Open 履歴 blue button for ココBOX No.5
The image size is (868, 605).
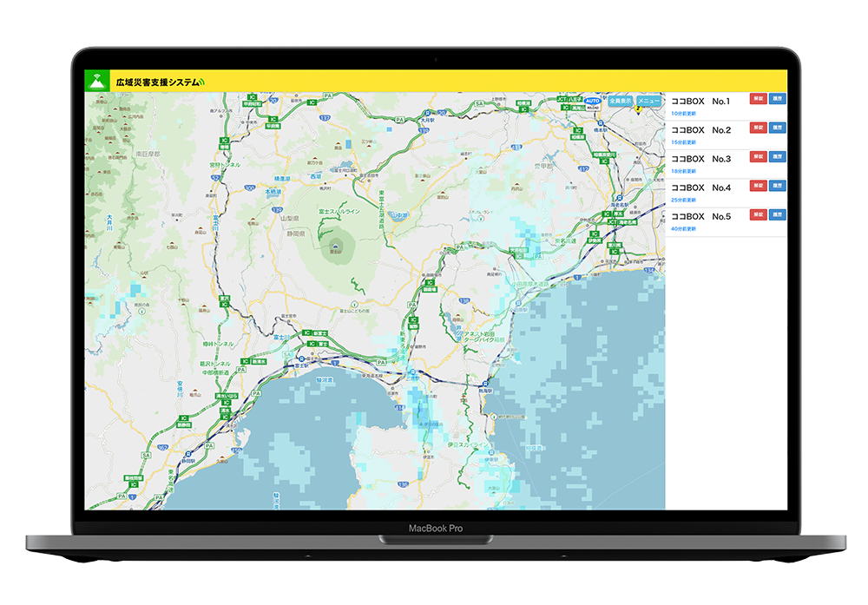[777, 214]
